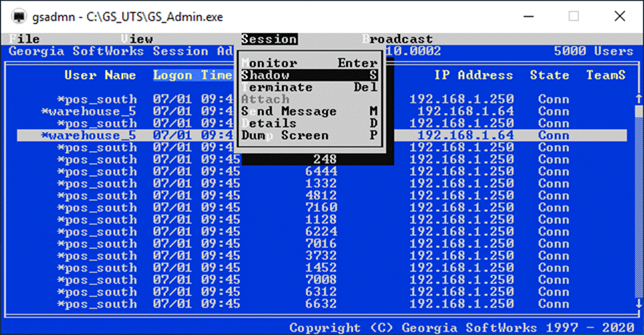This screenshot has width=644, height=335.
Task: Open the File menu
Action: [24, 39]
